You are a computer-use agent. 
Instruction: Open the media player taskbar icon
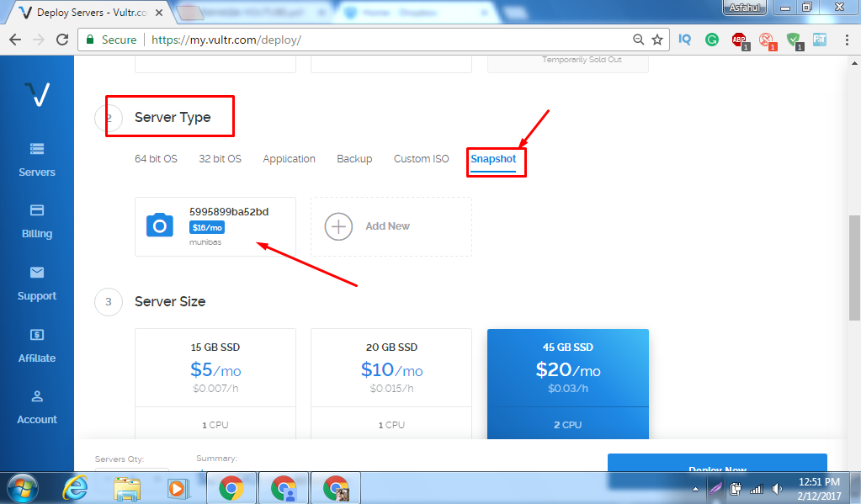178,488
